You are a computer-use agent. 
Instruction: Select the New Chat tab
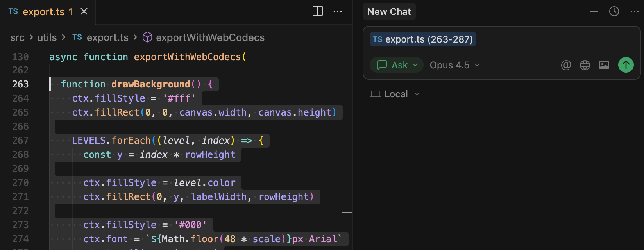pyautogui.click(x=389, y=12)
